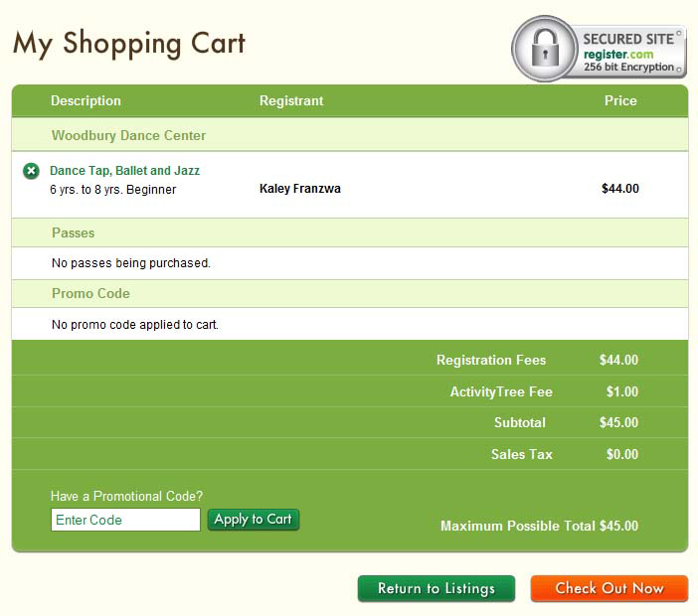Click the ActivityTree Fee label

501,391
